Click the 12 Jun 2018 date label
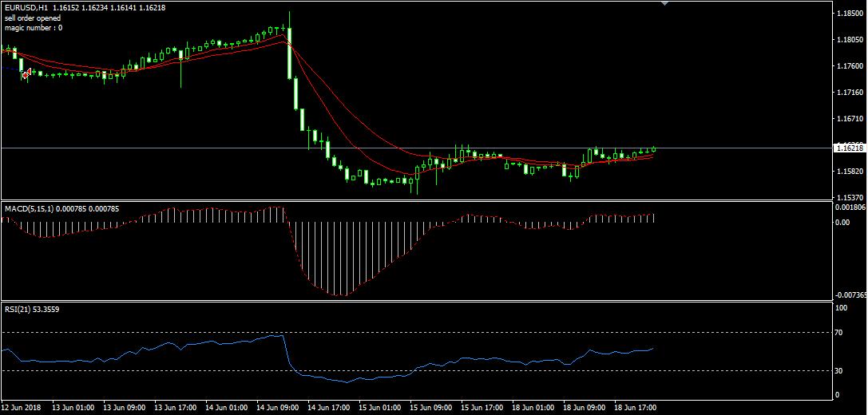 (22, 408)
